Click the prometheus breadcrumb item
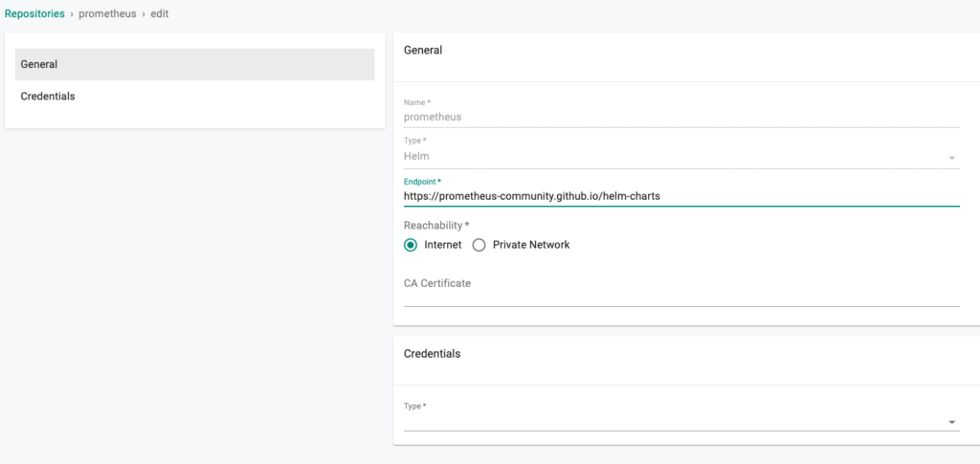This screenshot has height=464, width=980. 108,14
